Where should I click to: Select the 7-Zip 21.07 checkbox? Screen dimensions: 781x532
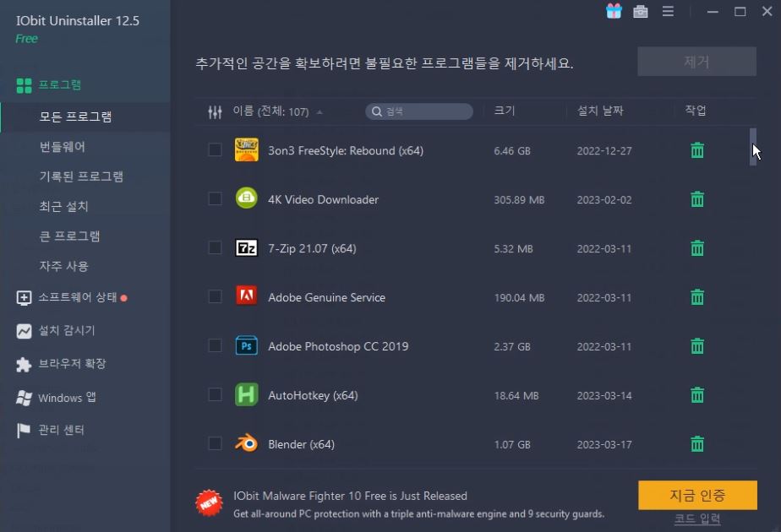point(215,247)
